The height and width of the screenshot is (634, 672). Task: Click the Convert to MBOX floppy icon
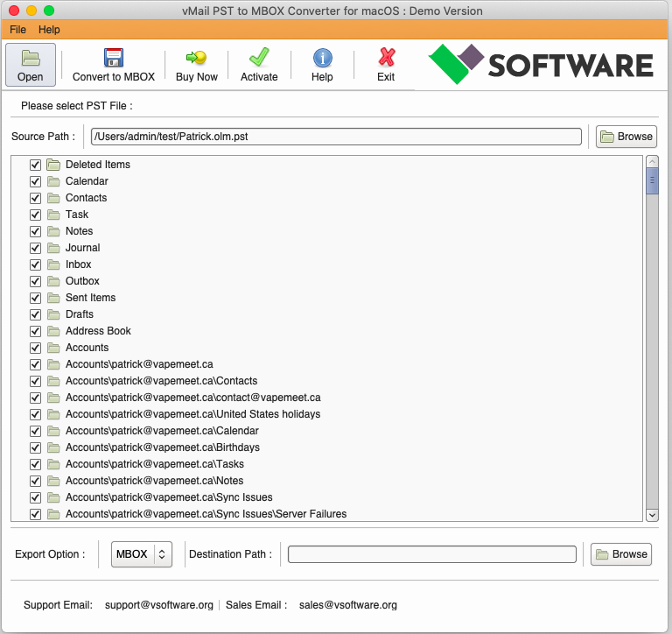[x=114, y=58]
